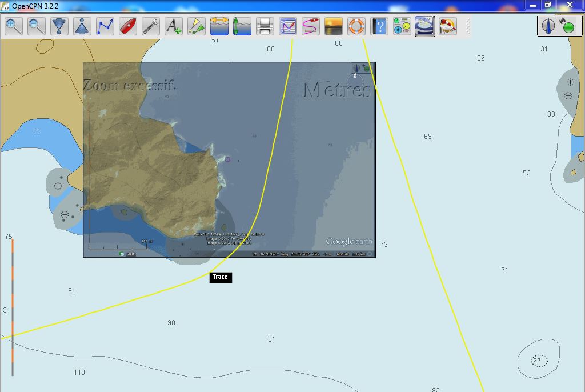Click the 'Mètres' chart units label
585x392 pixels.
point(336,90)
